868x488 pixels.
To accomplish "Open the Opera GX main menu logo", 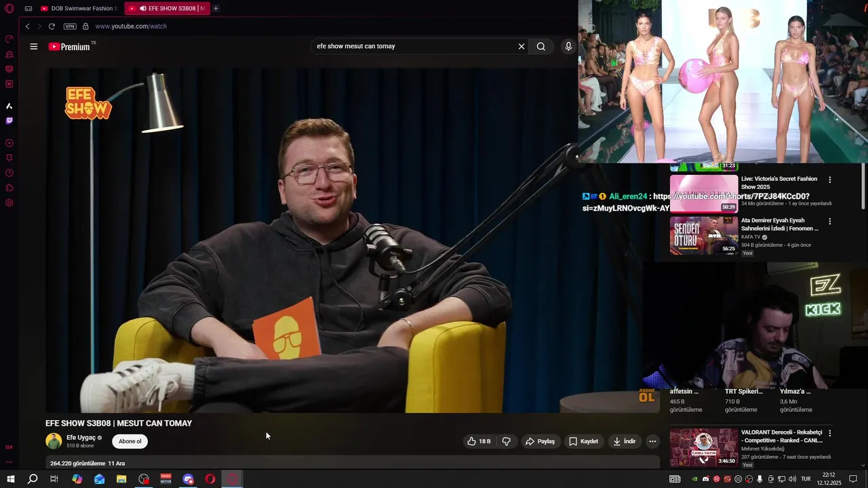I will 9,8.
